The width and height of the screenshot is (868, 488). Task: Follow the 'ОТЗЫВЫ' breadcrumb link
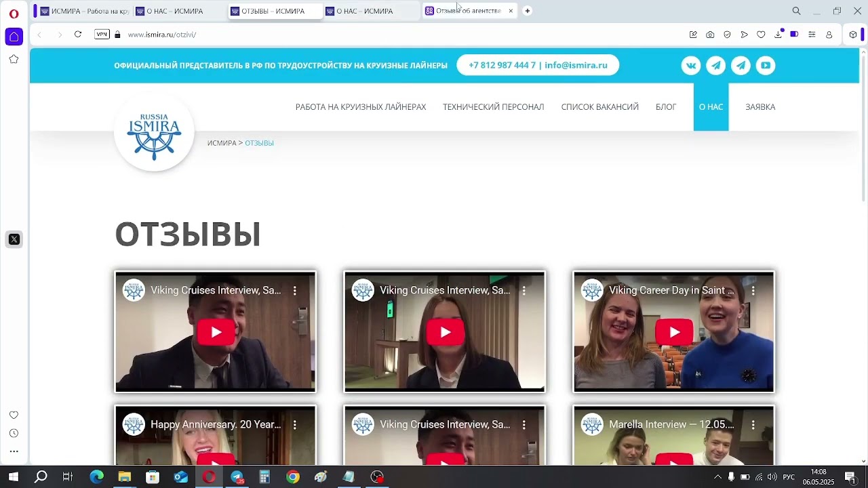click(x=259, y=143)
